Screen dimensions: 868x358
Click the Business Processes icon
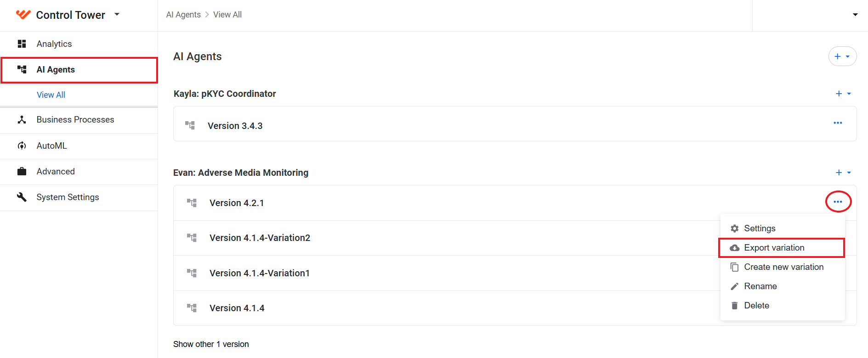[x=22, y=119]
